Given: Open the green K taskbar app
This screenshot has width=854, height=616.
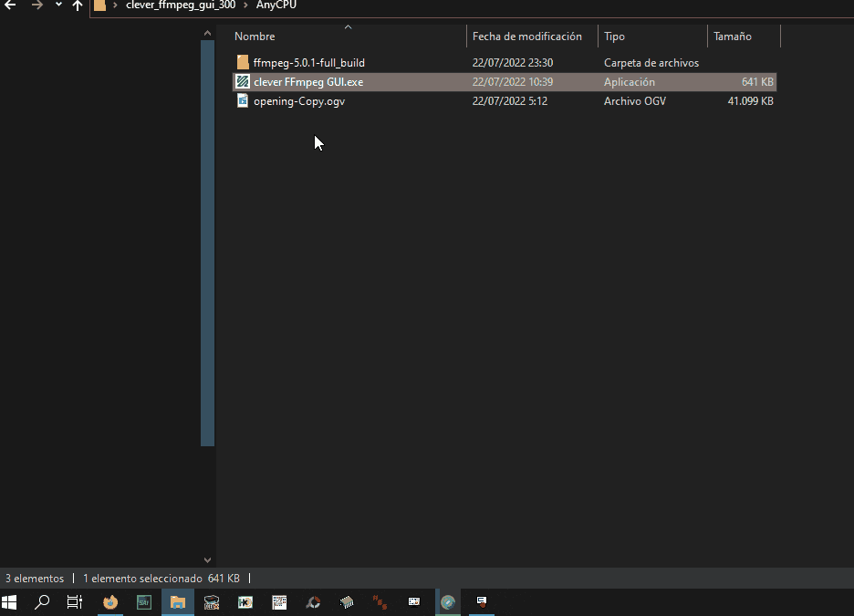Looking at the screenshot, I should [245, 601].
